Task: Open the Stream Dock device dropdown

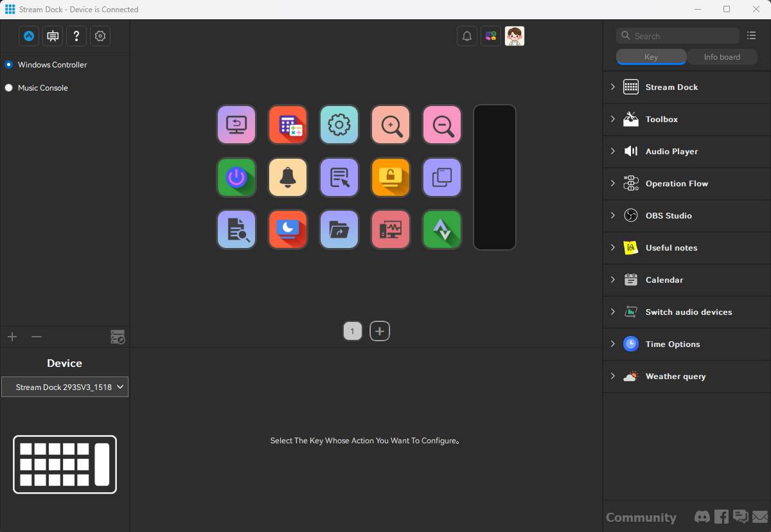Action: (x=64, y=387)
